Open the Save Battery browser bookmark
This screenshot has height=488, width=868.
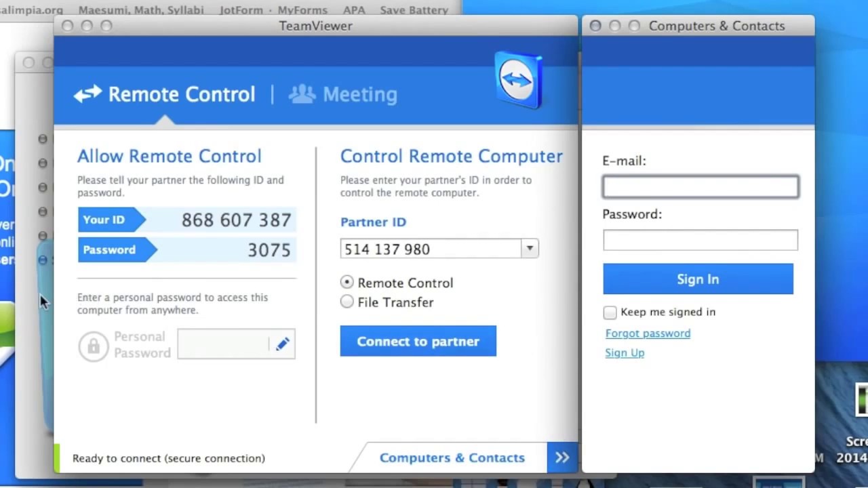tap(414, 10)
